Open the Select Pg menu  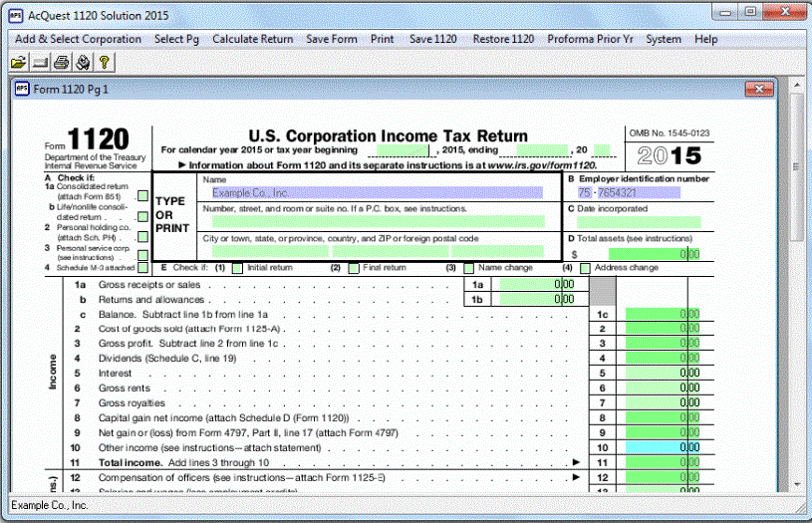176,40
